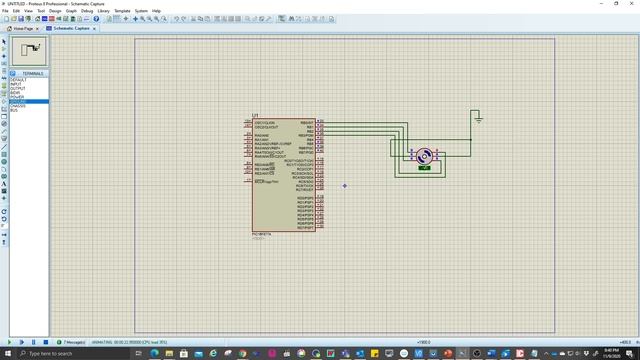This screenshot has width=640, height=360.
Task: Click the Center at Cursor blue cross icon
Action: pyautogui.click(x=135, y=19)
